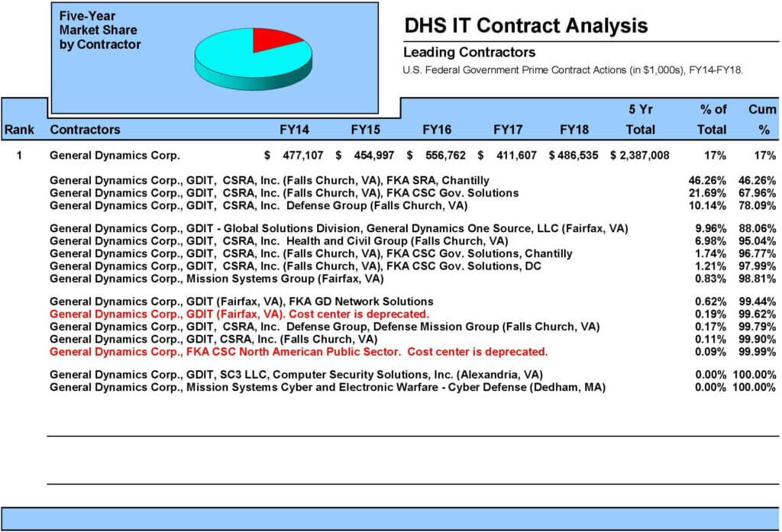Click the '% of Total' column header

click(713, 120)
